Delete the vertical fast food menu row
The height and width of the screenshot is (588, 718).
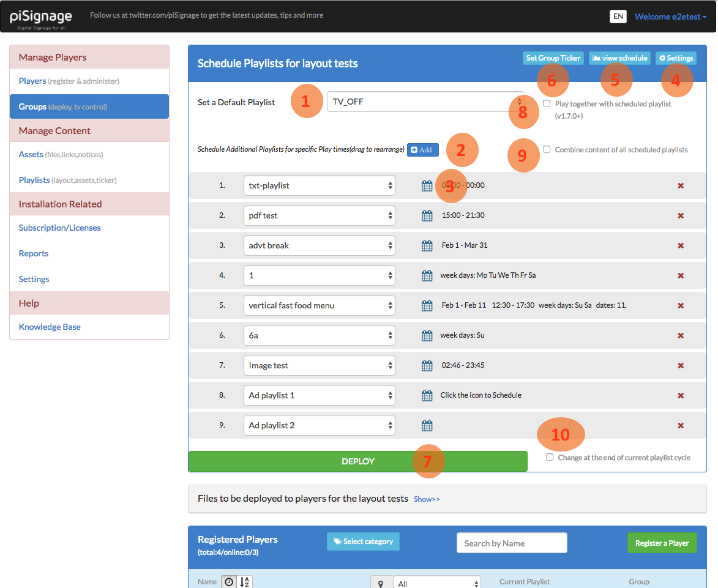[x=681, y=305]
